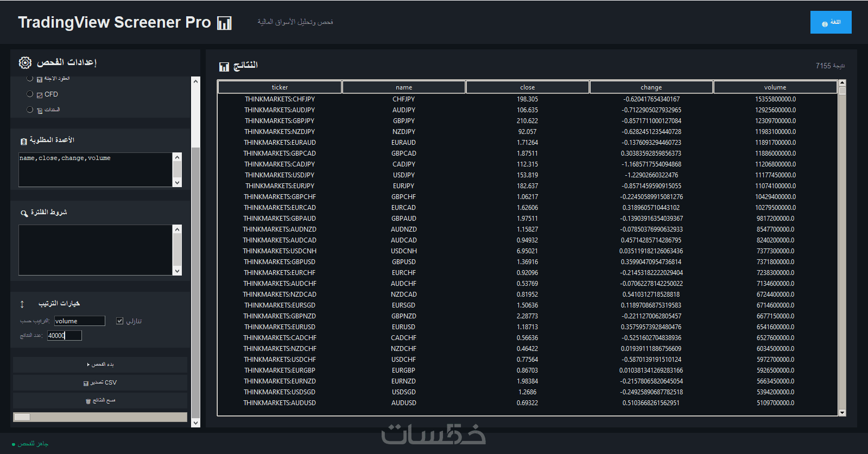Click the bar chart logo next to TradingView Screener Pro

click(x=224, y=23)
